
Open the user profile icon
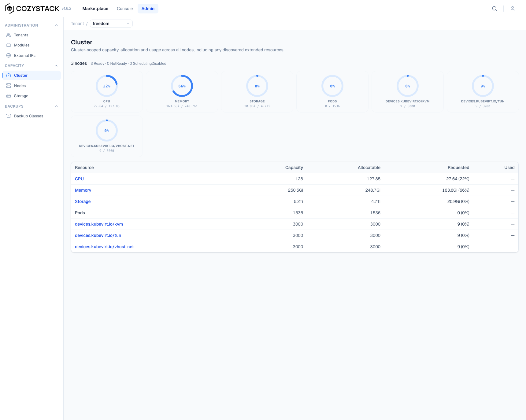513,9
